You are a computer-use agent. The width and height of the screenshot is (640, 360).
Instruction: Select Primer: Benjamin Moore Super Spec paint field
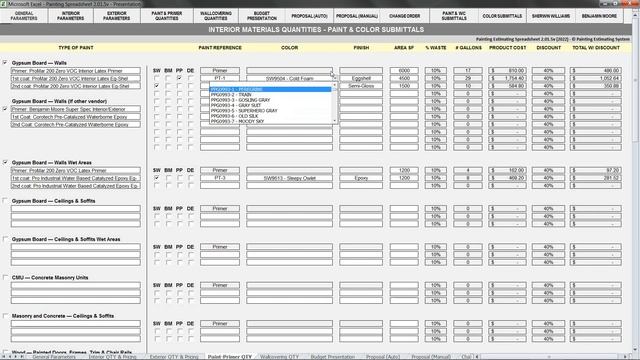tap(76, 109)
